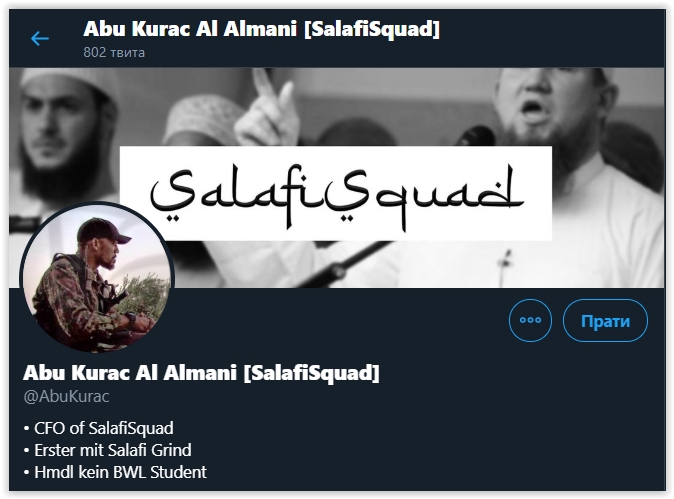
Task: Open the circular profile avatar photo
Action: pos(97,278)
